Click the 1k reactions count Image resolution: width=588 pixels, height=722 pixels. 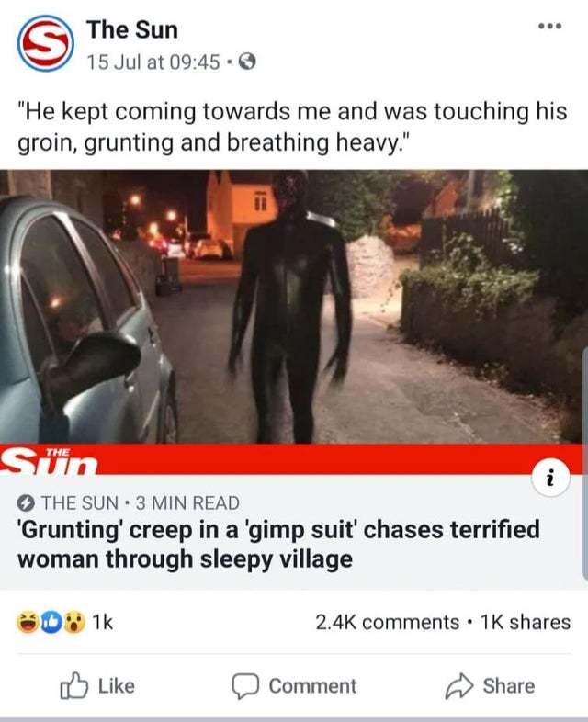point(102,622)
